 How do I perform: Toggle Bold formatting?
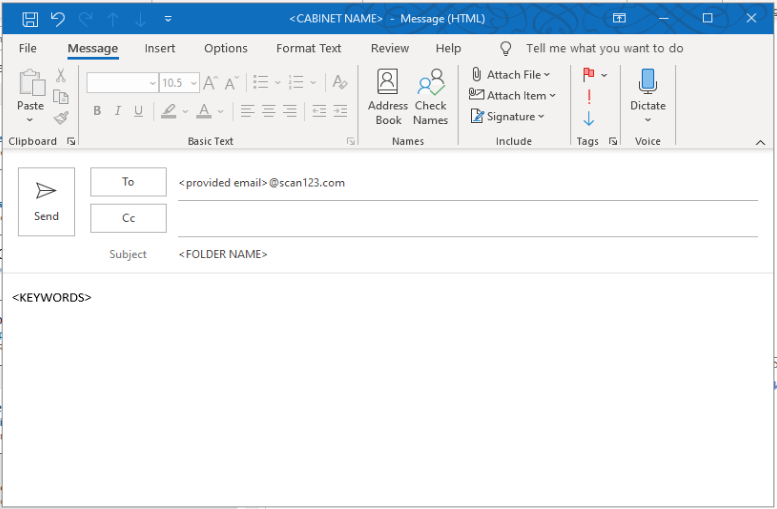(x=97, y=111)
